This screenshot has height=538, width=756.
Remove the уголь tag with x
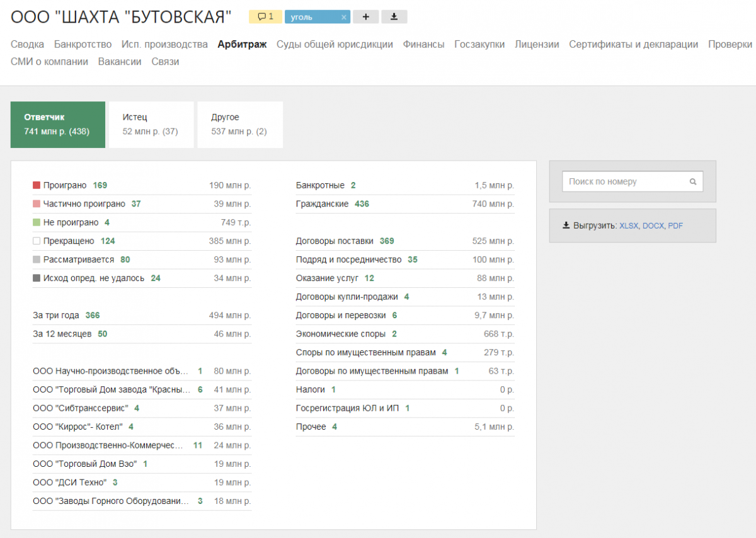[344, 18]
